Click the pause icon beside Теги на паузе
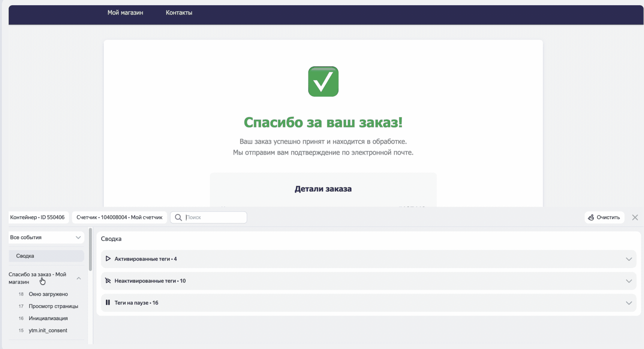This screenshot has height=349, width=644. [108, 303]
